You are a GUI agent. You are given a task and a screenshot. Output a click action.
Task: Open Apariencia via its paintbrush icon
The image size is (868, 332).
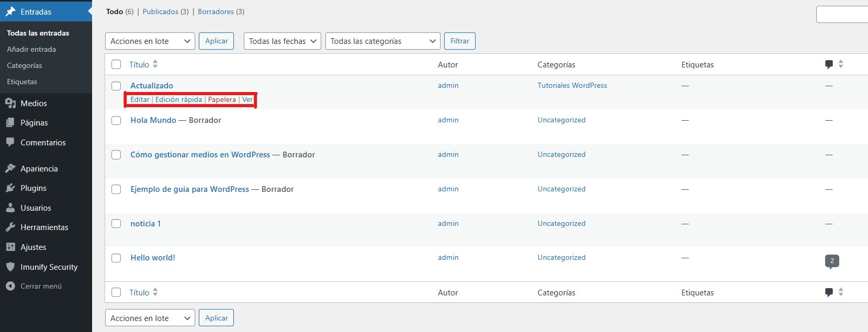pyautogui.click(x=10, y=168)
